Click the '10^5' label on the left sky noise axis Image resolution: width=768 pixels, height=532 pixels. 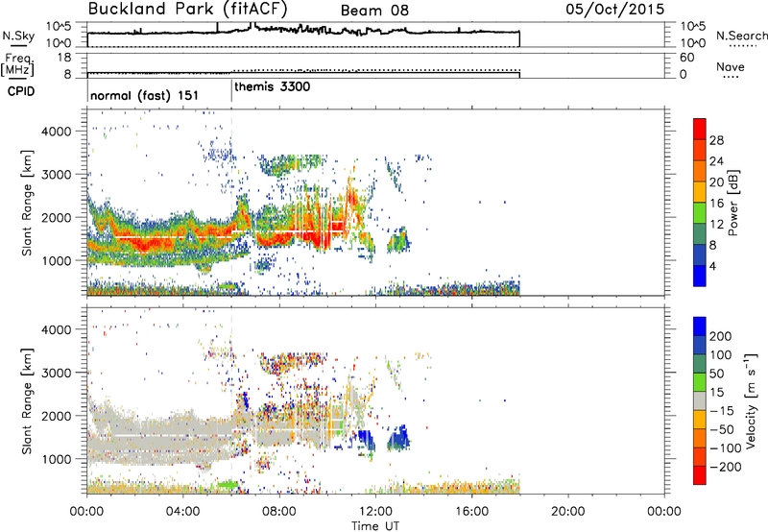pyautogui.click(x=59, y=26)
